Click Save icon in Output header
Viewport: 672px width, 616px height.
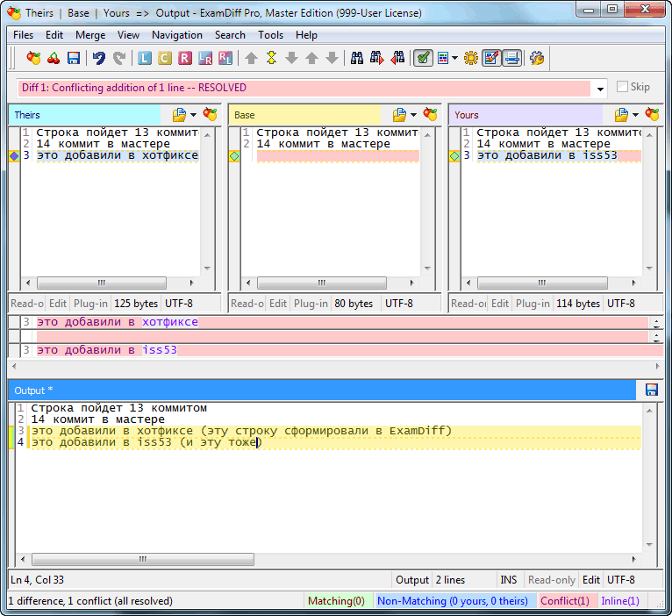652,390
